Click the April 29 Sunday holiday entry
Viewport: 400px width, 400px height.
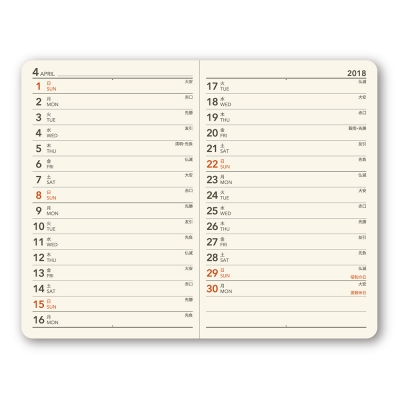coord(286,273)
